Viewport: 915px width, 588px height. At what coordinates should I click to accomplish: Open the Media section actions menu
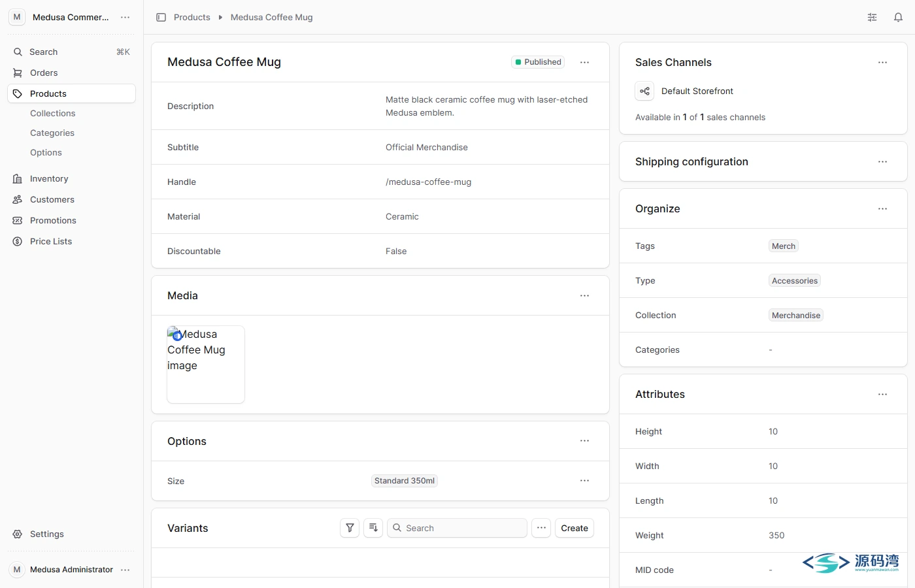coord(584,295)
